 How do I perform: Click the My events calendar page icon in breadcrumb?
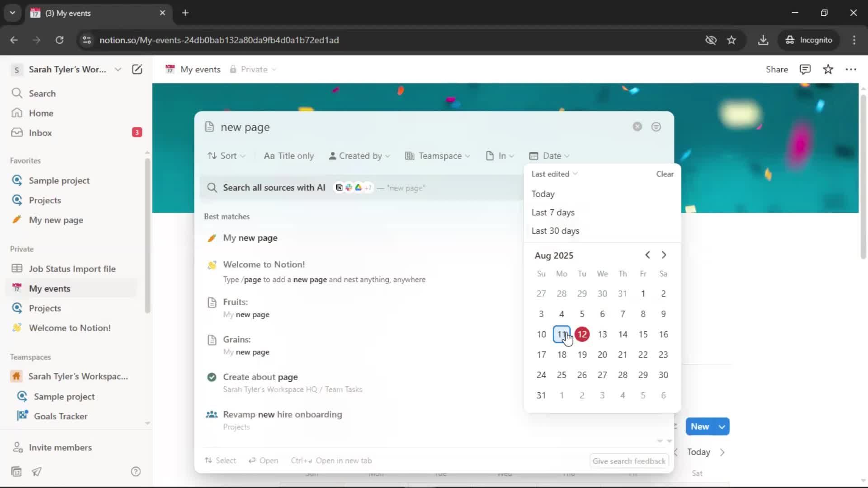point(170,69)
